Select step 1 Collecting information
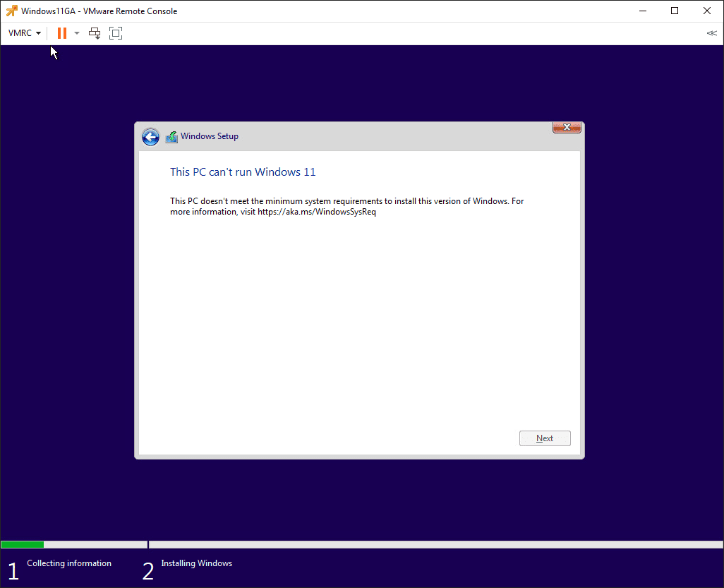Viewport: 724px width, 588px height. [69, 563]
